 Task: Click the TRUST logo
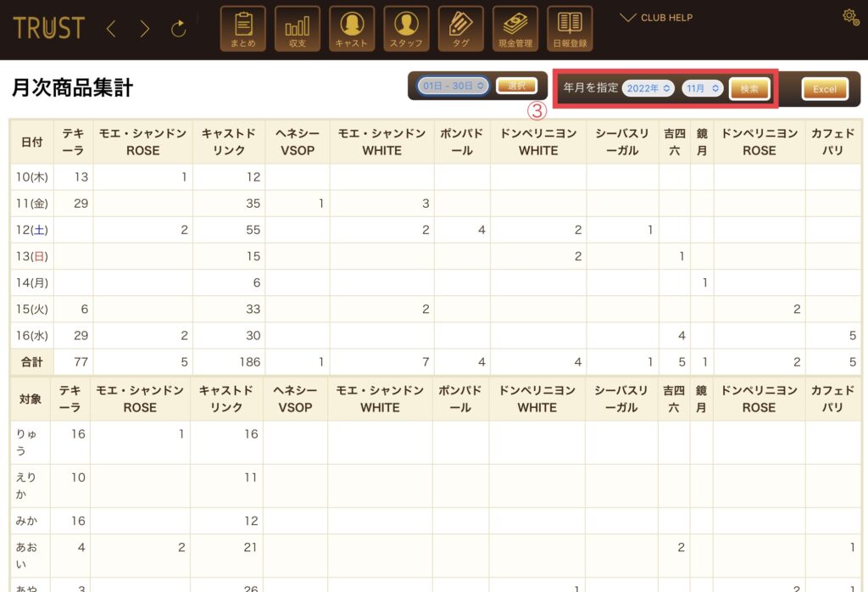(48, 28)
